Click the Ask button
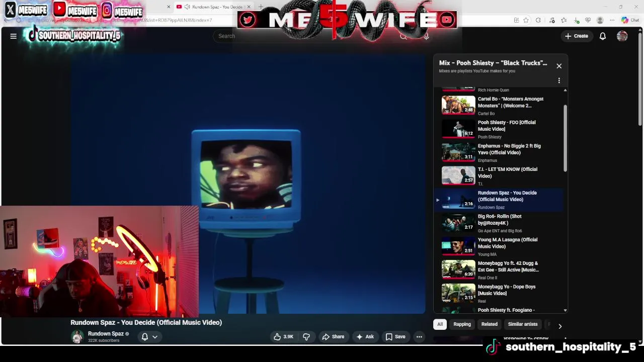644x362 pixels. click(365, 337)
